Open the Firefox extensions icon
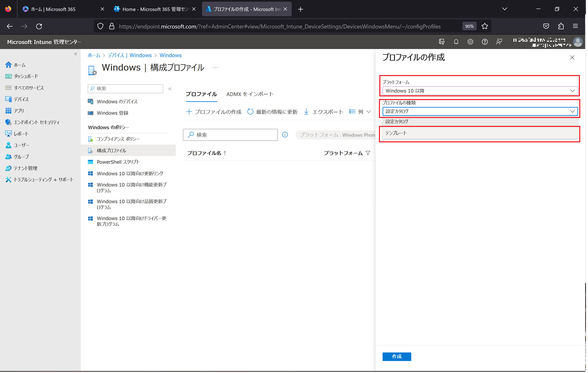The image size is (588, 373). pos(561,26)
